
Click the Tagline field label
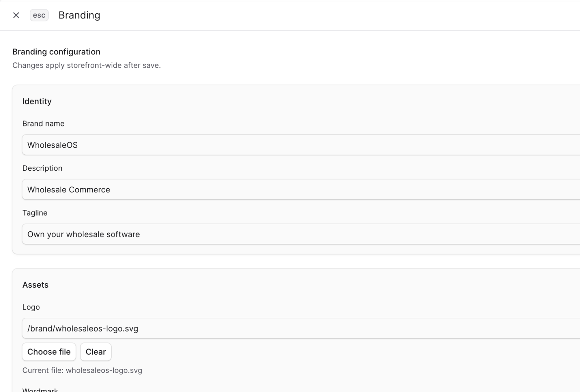[35, 213]
